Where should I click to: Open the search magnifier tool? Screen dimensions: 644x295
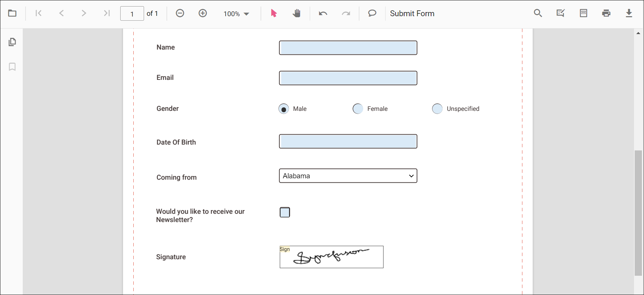coord(538,13)
